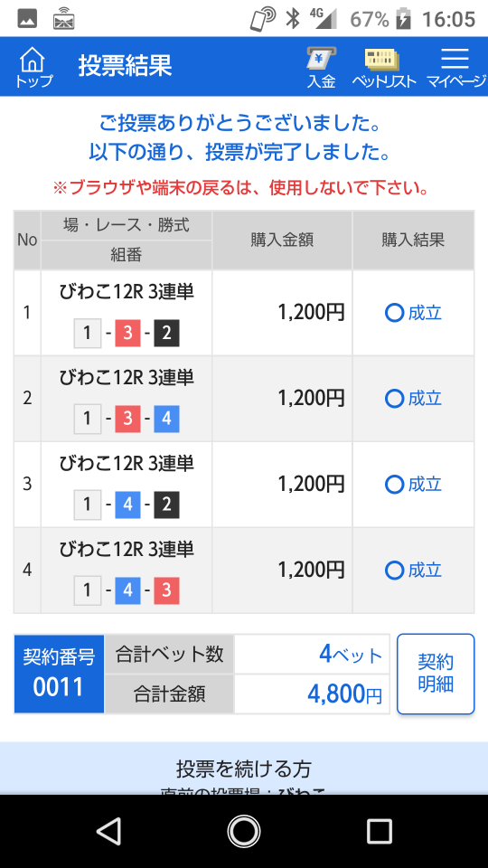Select the 成立 result in row 1

click(413, 314)
